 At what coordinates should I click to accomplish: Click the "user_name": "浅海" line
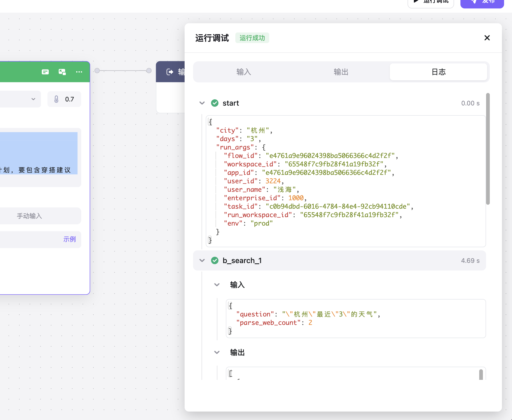pos(262,189)
